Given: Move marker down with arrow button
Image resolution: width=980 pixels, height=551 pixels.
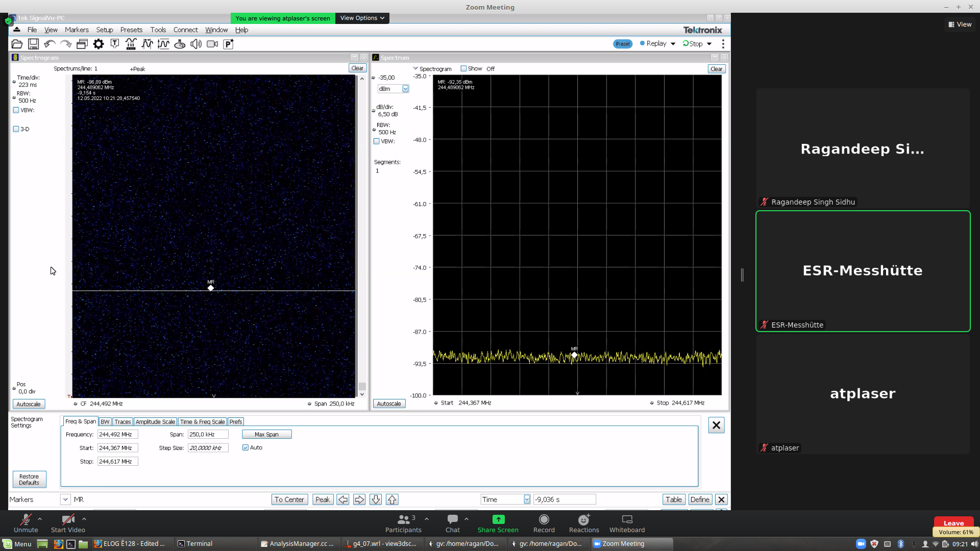Looking at the screenshot, I should 376,499.
